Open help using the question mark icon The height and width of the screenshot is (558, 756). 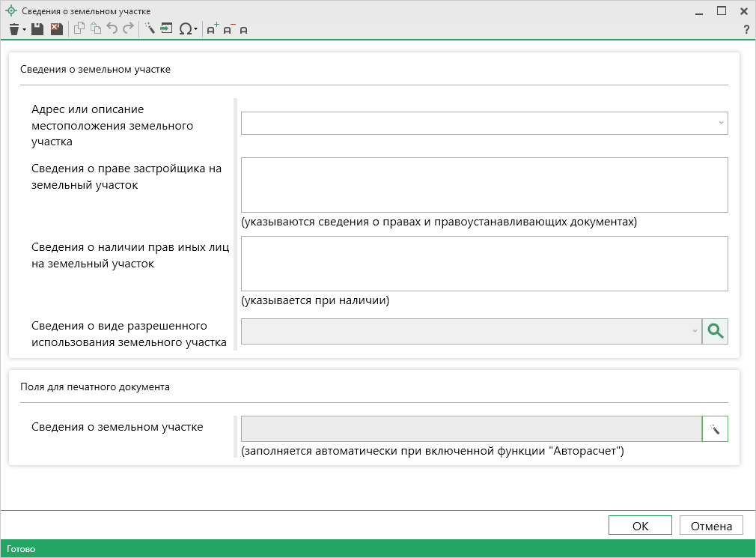point(746,30)
